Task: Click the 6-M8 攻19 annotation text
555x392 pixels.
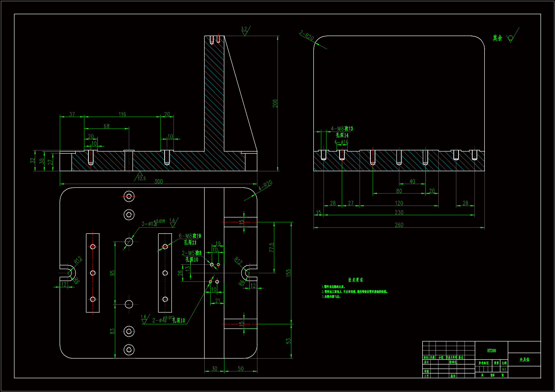Action: point(190,236)
